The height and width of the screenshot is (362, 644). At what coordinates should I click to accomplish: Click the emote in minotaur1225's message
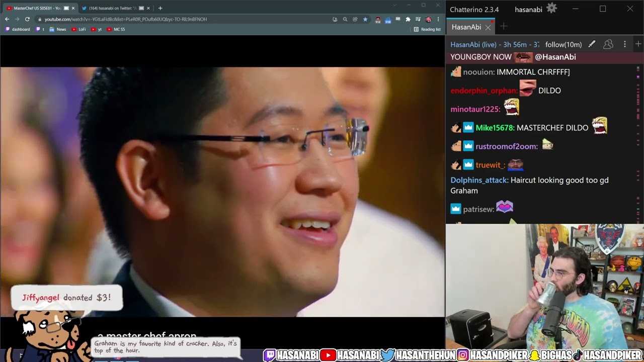511,107
